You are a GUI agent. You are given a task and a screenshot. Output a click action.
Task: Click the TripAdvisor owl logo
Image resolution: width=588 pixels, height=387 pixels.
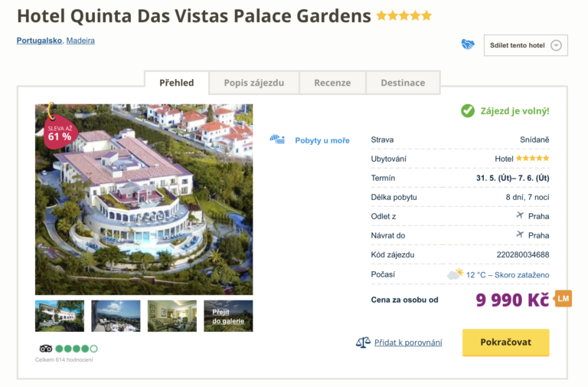point(46,349)
